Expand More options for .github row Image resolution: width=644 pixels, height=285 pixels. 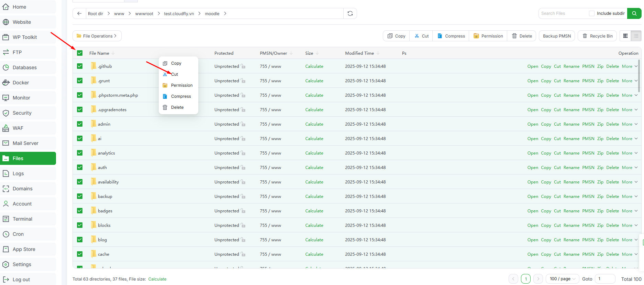coord(630,66)
